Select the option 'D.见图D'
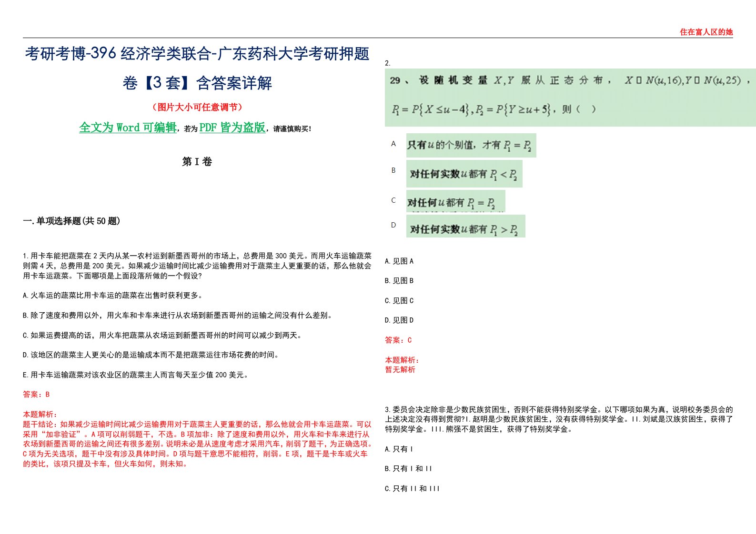This screenshot has width=756, height=534. click(399, 320)
